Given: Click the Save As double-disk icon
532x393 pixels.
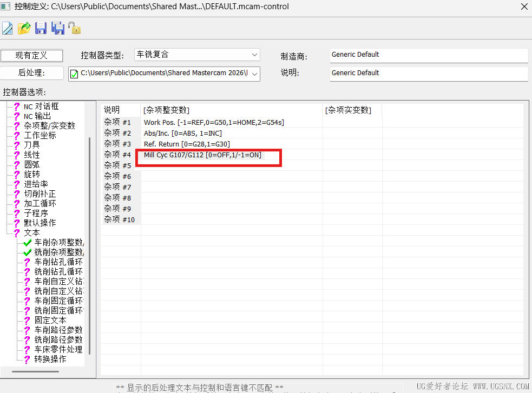Looking at the screenshot, I should 58,28.
